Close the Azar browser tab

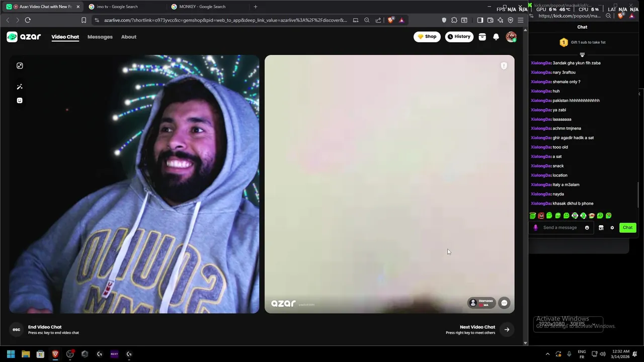coord(78,7)
